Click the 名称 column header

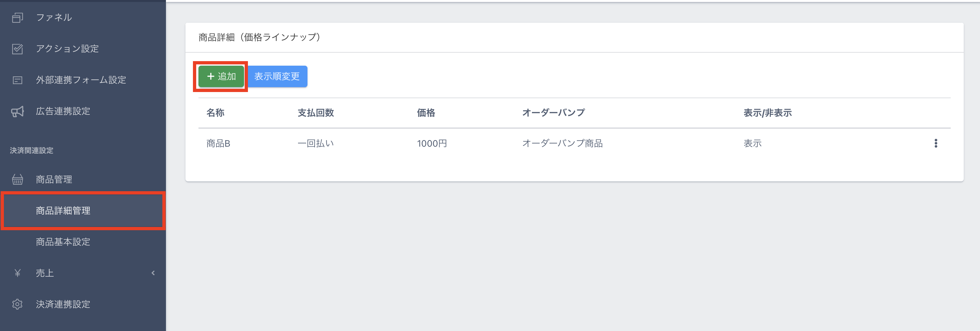coord(215,113)
